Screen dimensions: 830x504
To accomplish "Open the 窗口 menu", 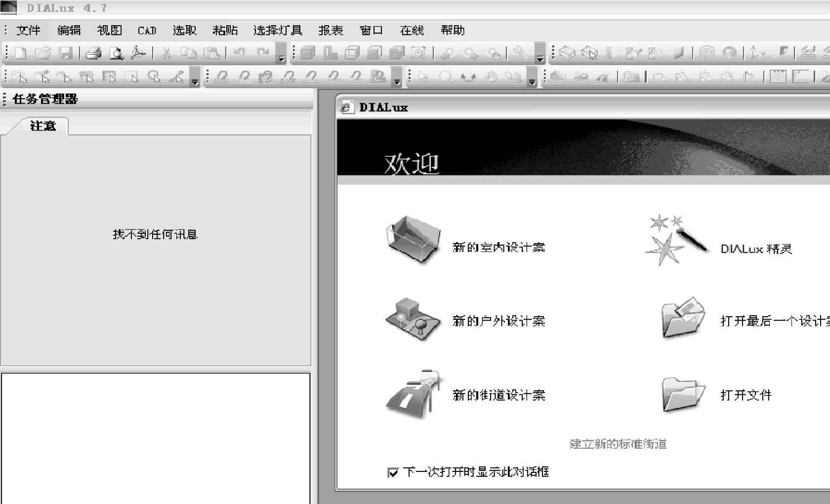I will point(371,31).
